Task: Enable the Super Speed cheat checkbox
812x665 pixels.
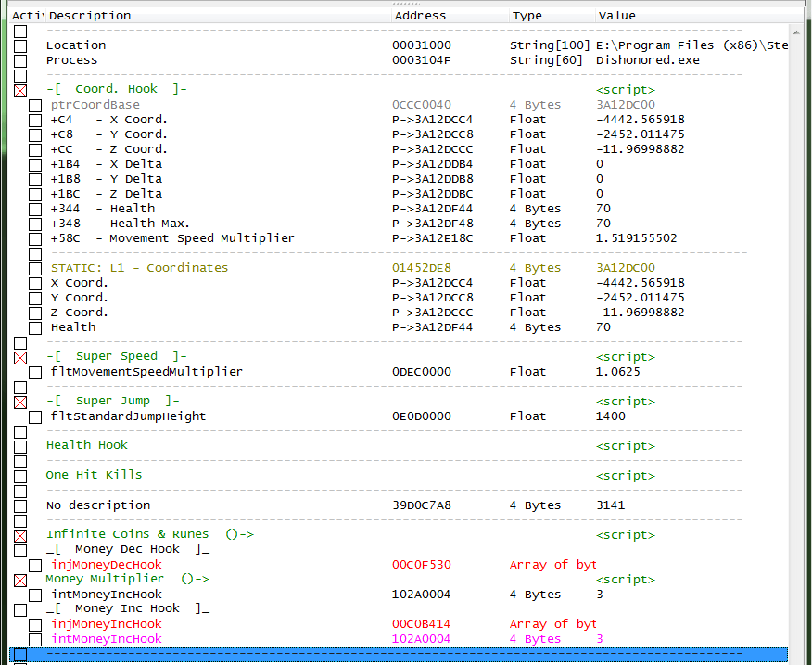Action: 21,357
